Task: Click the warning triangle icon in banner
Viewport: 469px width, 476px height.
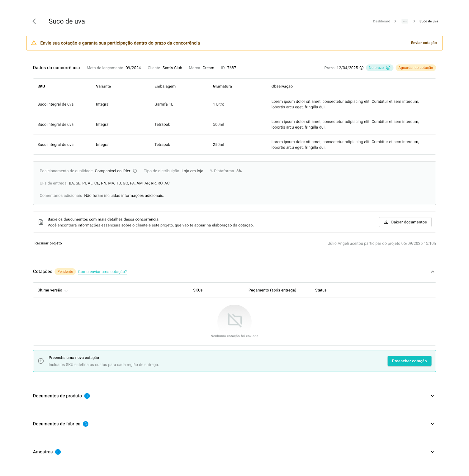Action: pos(34,43)
